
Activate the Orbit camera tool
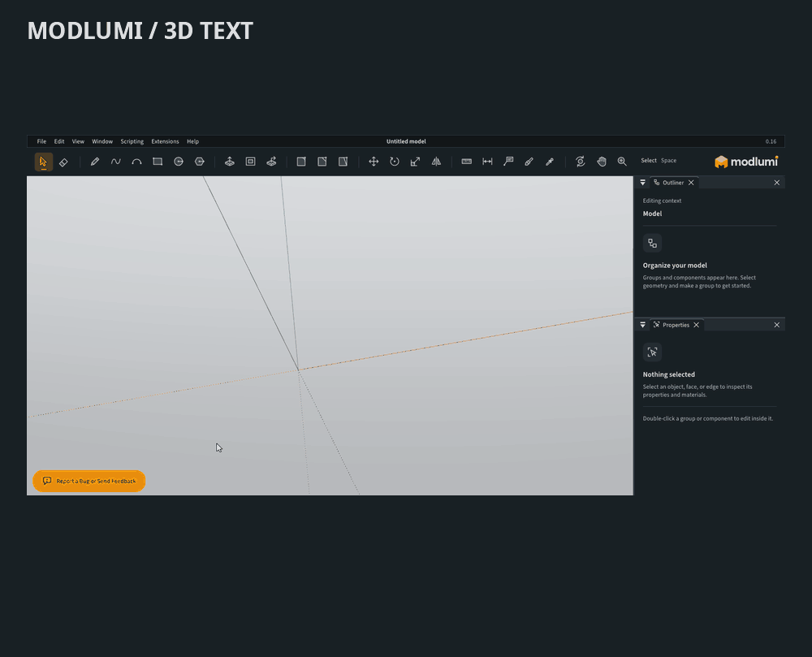point(580,162)
